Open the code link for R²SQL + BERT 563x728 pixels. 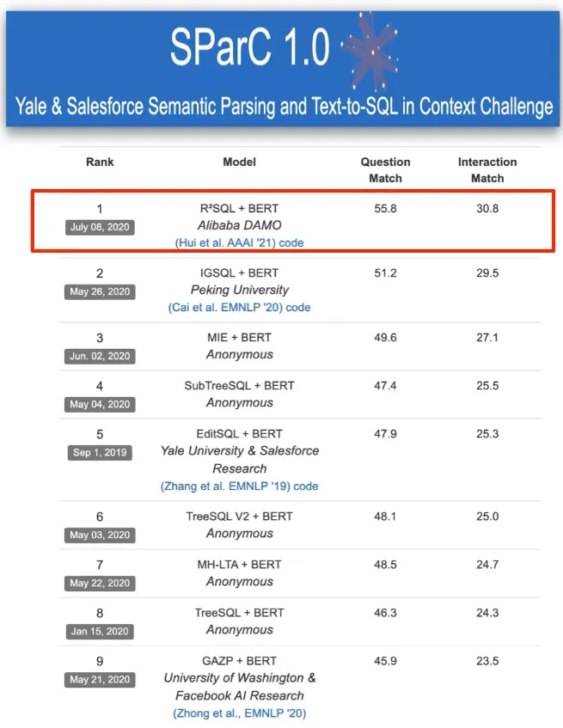[x=292, y=243]
